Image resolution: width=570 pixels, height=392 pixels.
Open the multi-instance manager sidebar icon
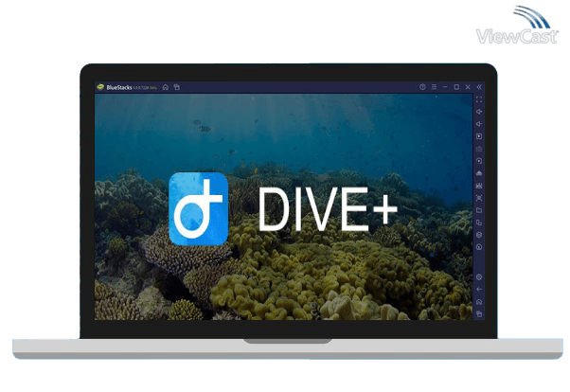(x=479, y=223)
